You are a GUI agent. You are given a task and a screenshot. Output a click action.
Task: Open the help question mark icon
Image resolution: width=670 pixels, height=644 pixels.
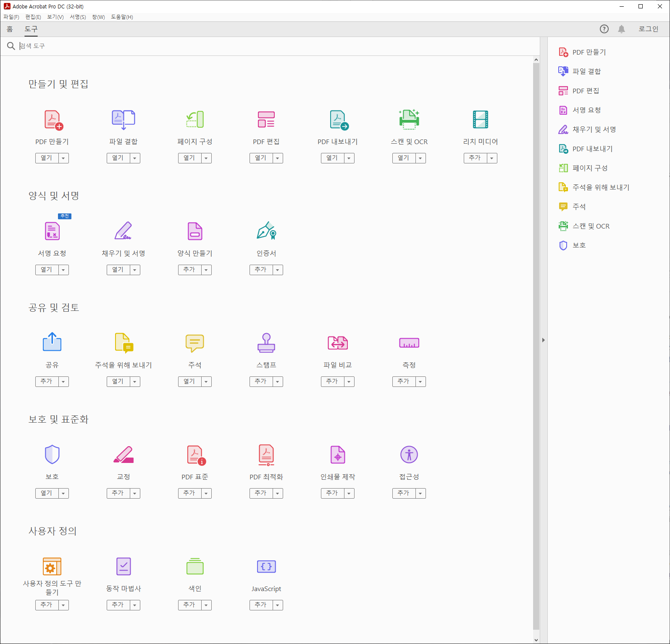click(604, 29)
